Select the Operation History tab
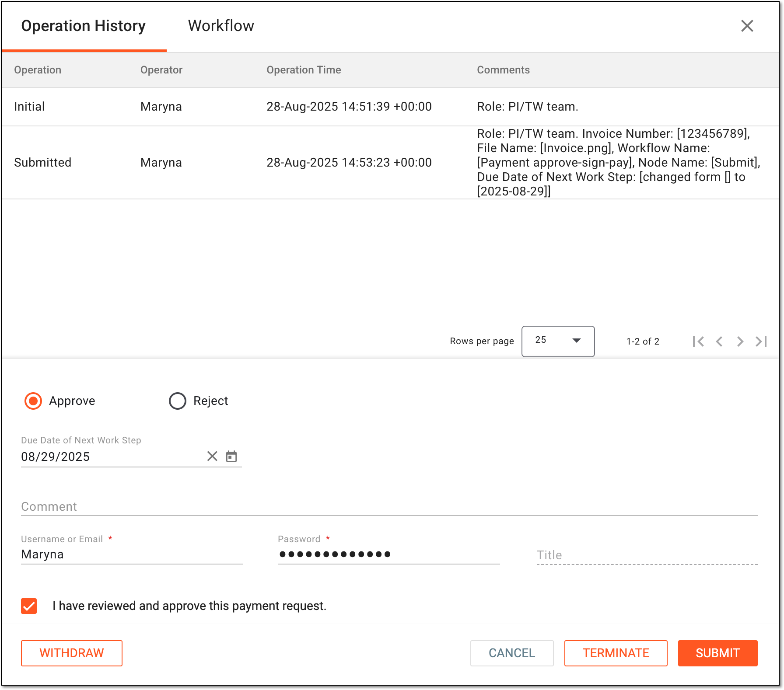Viewport: 784px width, 690px height. tap(84, 26)
